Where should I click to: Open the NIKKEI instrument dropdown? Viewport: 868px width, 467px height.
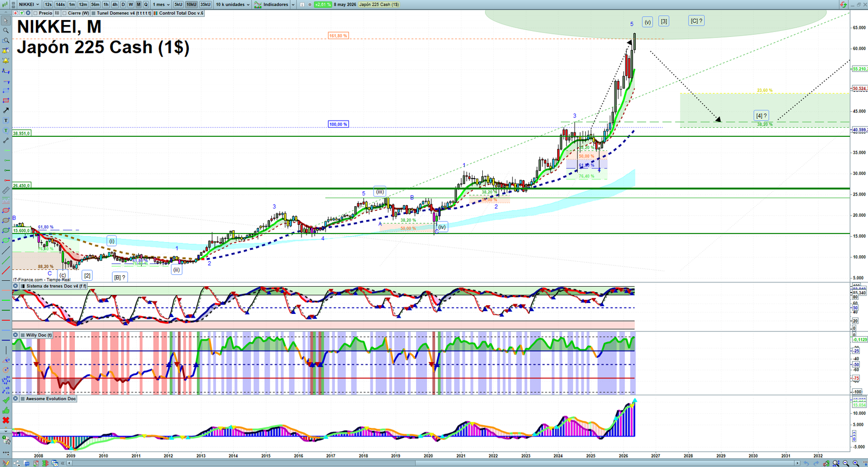(29, 4)
